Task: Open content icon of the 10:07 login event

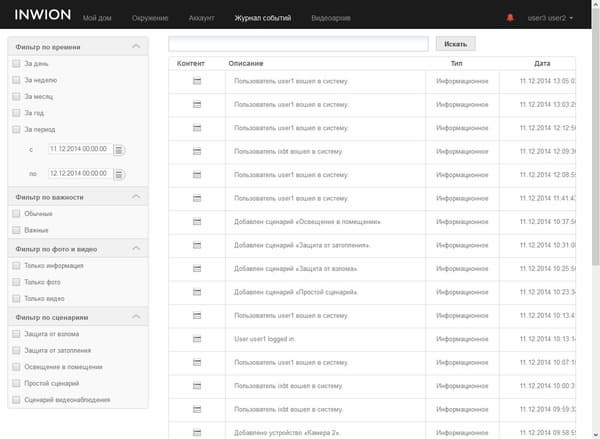Action: [x=197, y=362]
